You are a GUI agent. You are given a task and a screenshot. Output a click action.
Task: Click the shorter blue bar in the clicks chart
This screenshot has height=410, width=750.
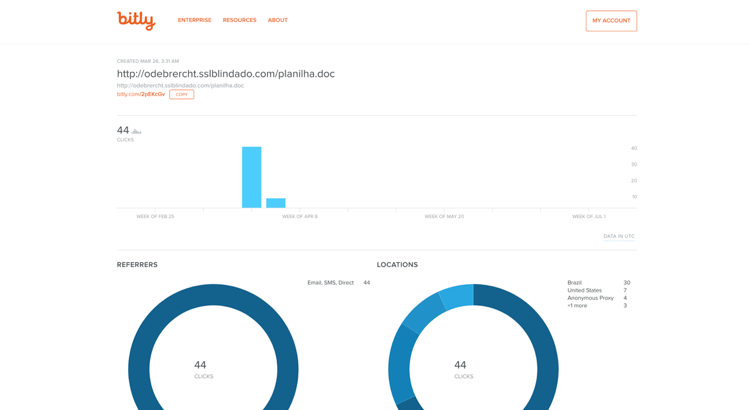pyautogui.click(x=276, y=203)
